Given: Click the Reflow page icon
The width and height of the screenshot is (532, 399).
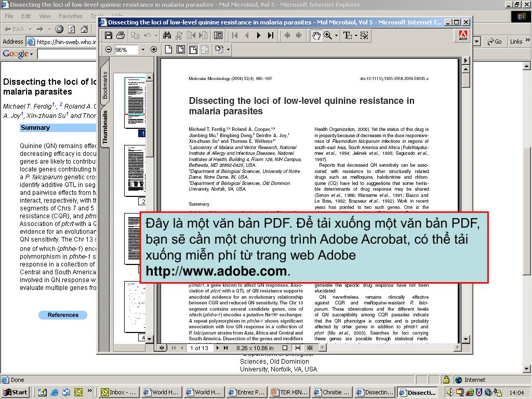Looking at the screenshot, I should pyautogui.click(x=205, y=49).
